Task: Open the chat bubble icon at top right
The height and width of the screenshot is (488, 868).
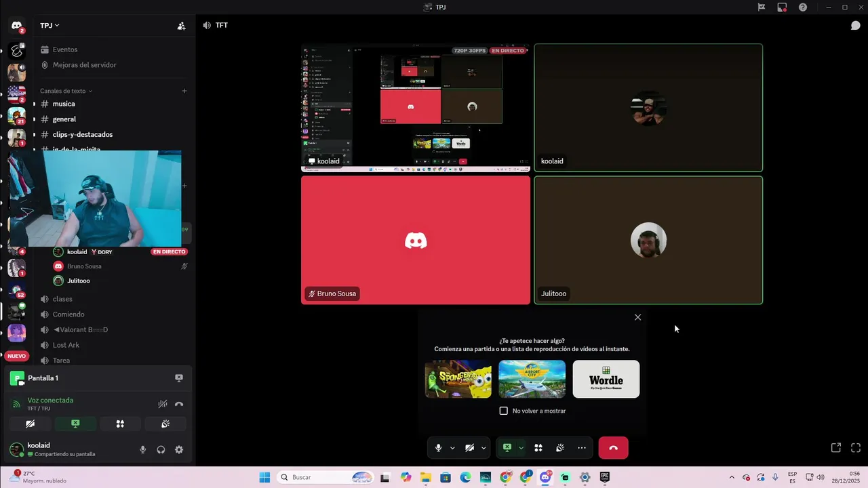Action: [x=856, y=26]
